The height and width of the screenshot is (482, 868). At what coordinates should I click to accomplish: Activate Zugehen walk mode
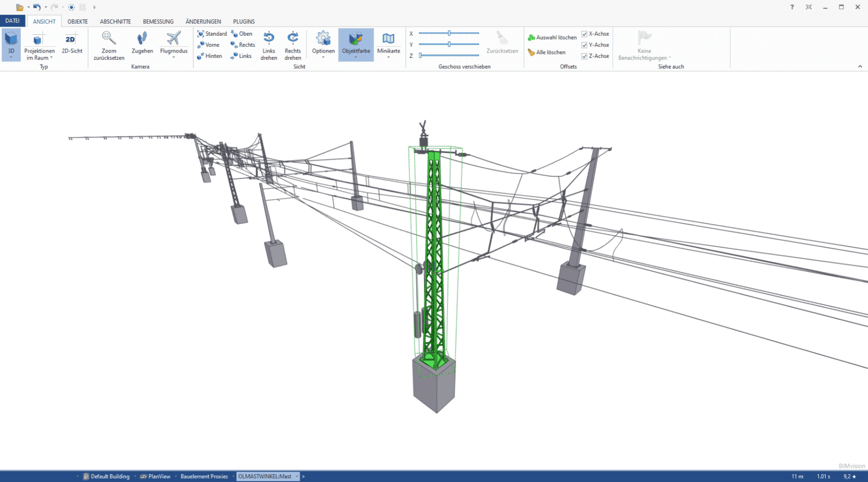pyautogui.click(x=142, y=44)
